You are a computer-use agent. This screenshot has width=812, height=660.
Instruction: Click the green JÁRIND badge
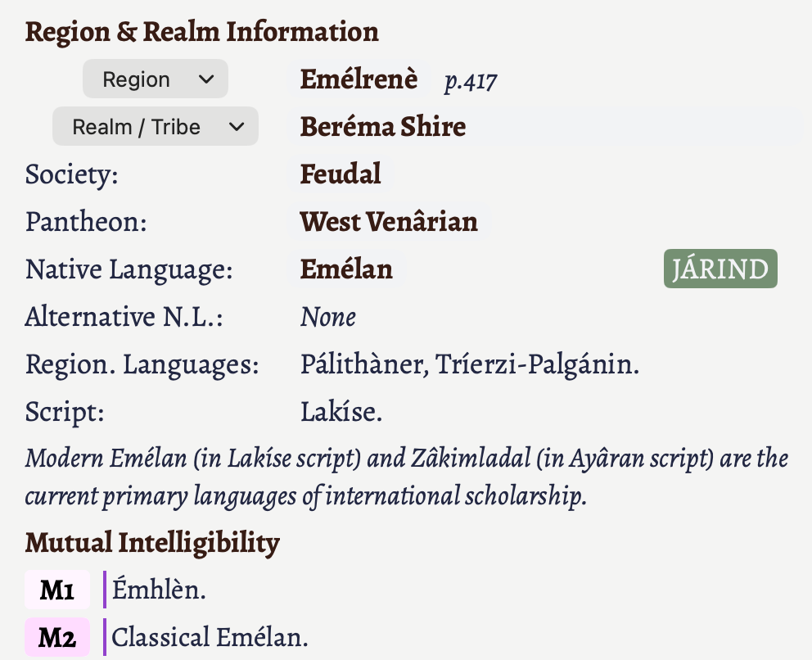pyautogui.click(x=720, y=269)
